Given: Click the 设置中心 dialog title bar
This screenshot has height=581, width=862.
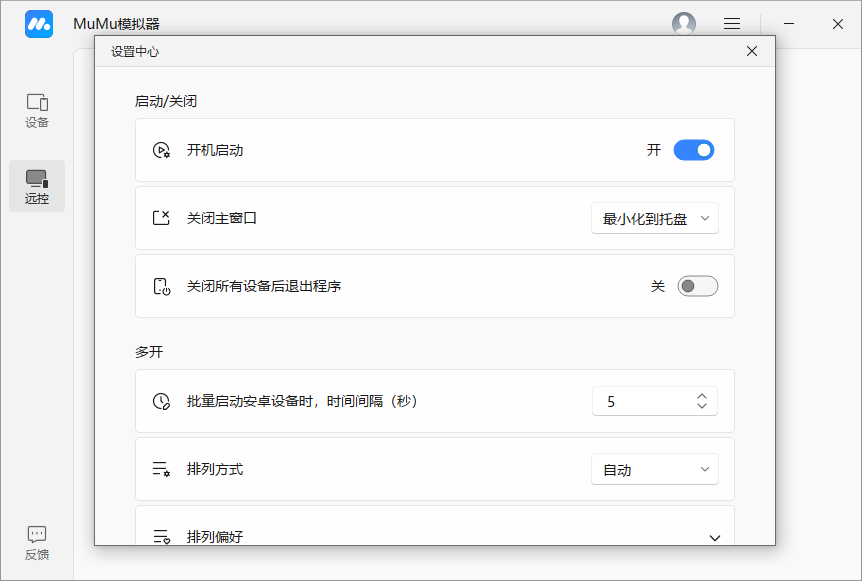Looking at the screenshot, I should pos(300,51).
